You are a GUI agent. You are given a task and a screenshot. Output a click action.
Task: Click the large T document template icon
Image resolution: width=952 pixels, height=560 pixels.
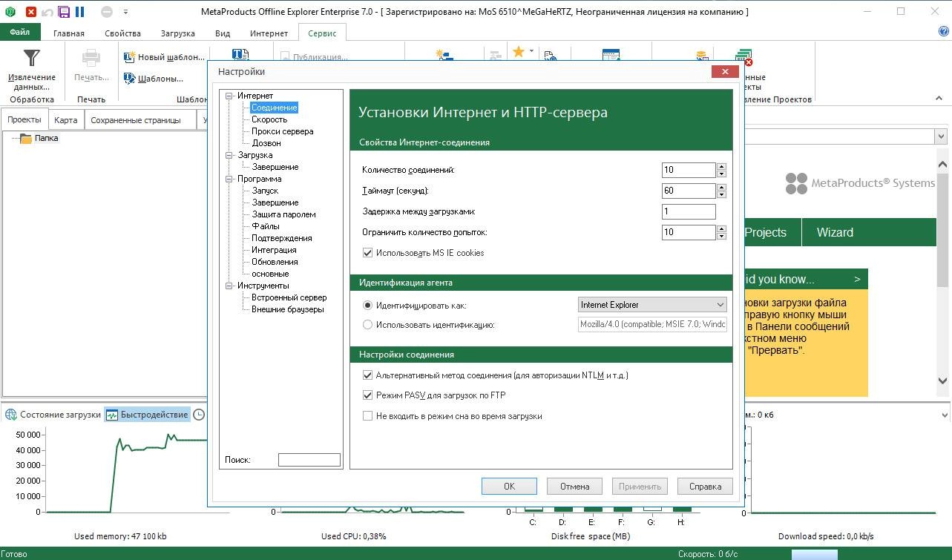240,54
